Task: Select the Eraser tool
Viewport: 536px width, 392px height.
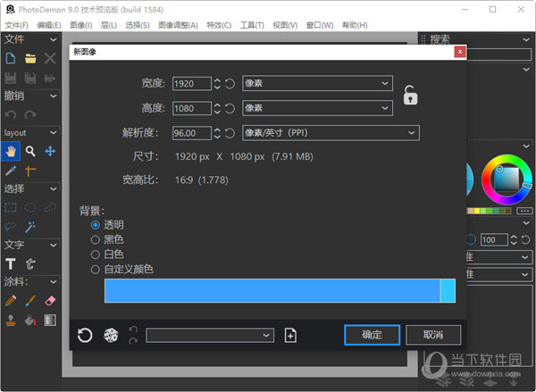Action: coord(50,301)
